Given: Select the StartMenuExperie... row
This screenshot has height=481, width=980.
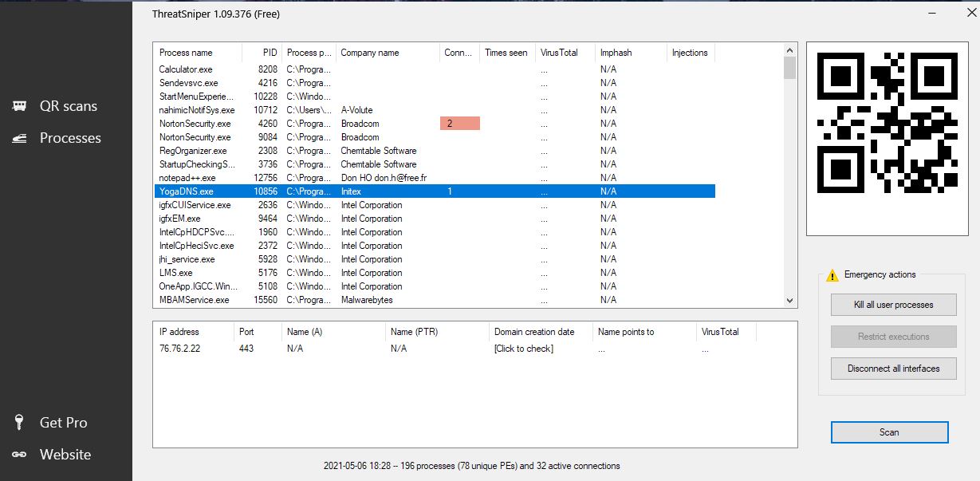Looking at the screenshot, I should [435, 97].
